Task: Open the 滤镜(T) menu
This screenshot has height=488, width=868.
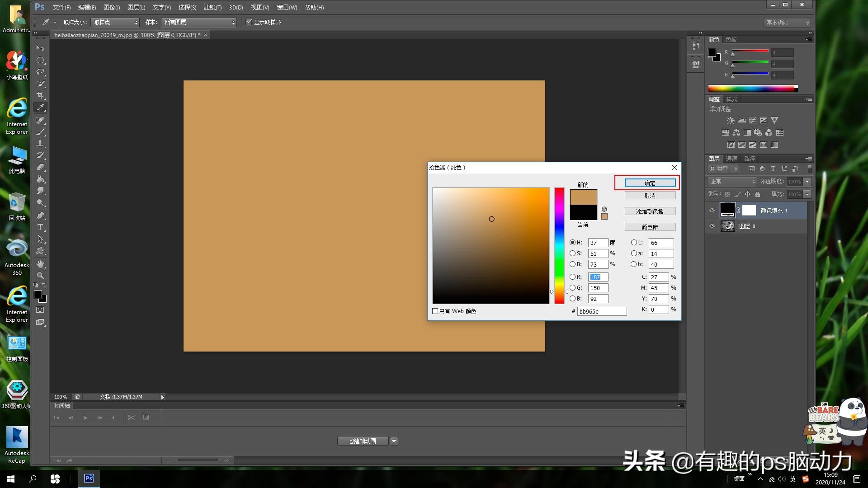Action: 212,7
